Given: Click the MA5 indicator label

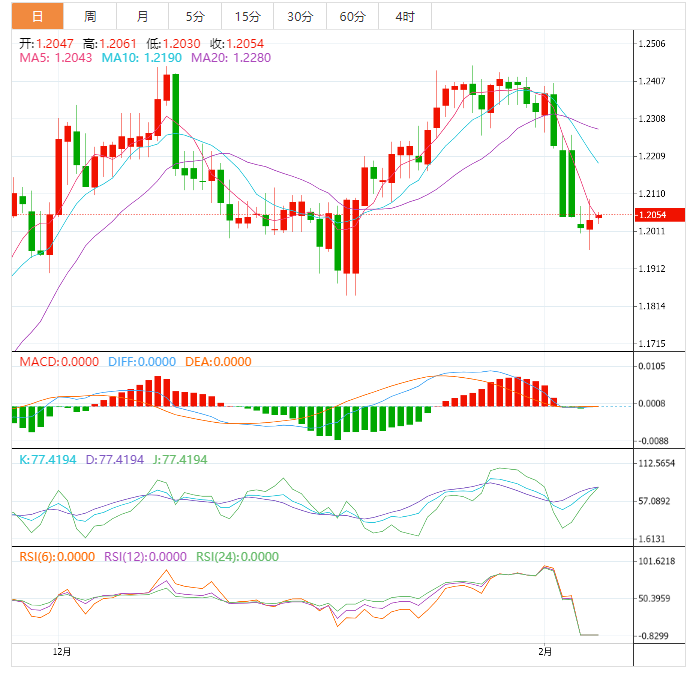Looking at the screenshot, I should click(56, 59).
